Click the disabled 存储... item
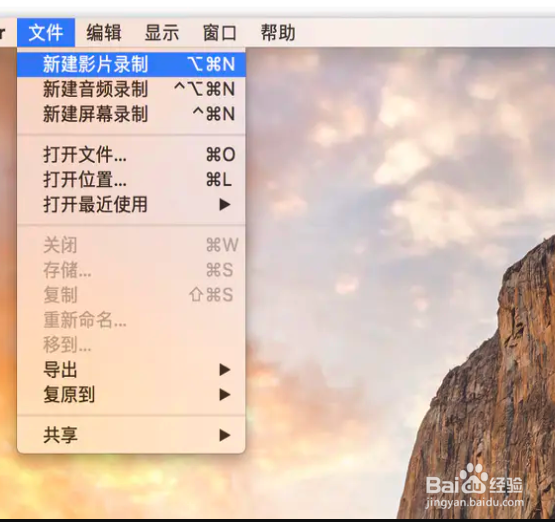Image resolution: width=555 pixels, height=522 pixels. [x=131, y=270]
